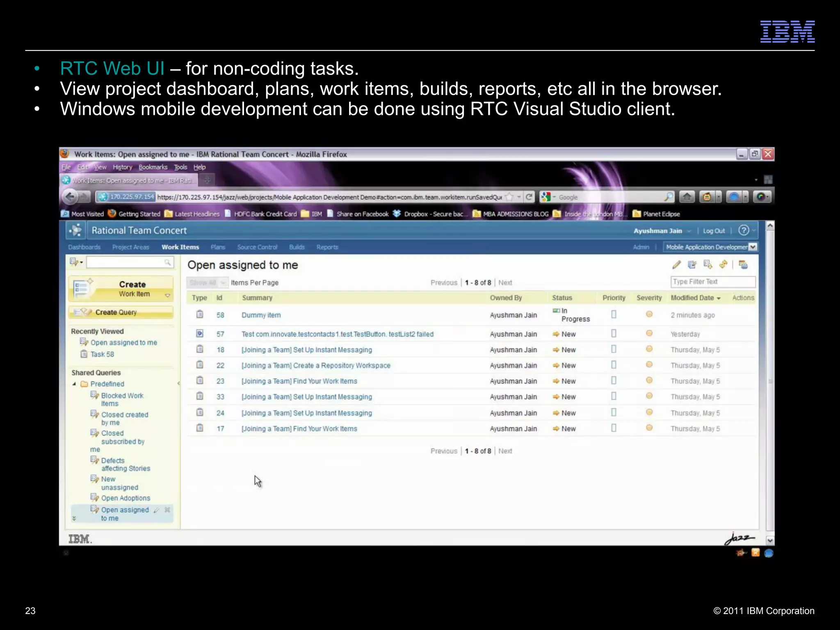Open the Project Areas tab
The width and height of the screenshot is (840, 630).
pos(130,247)
